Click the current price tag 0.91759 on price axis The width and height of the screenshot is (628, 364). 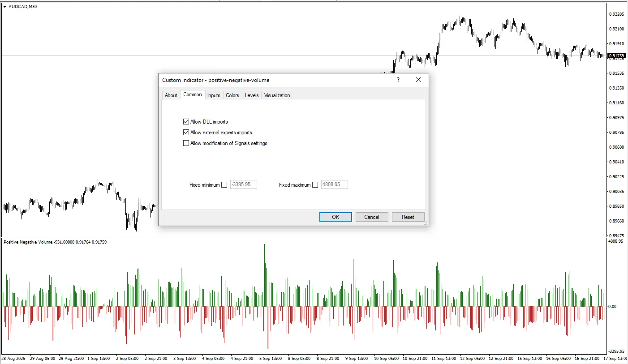[617, 56]
